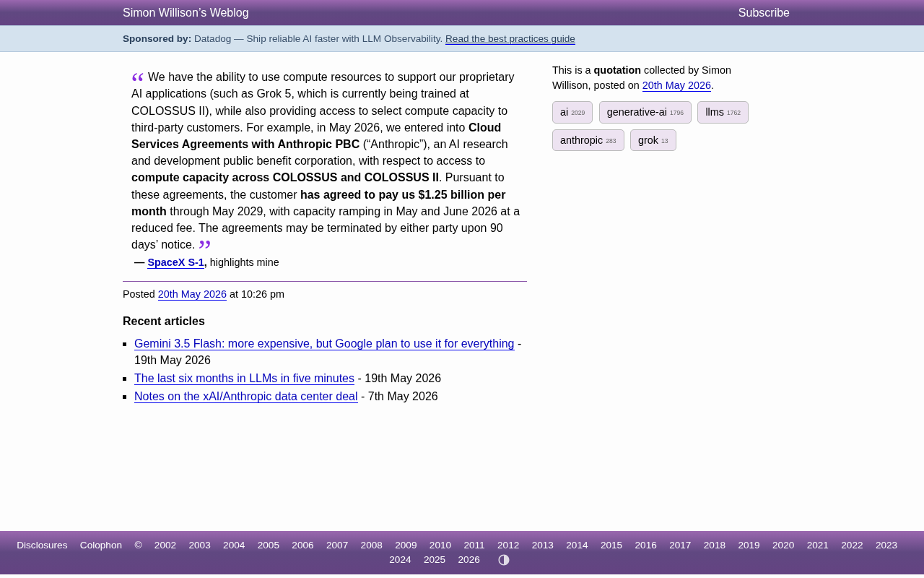This screenshot has height=578, width=924.
Task: Go to the 2007 archive
Action: [337, 545]
